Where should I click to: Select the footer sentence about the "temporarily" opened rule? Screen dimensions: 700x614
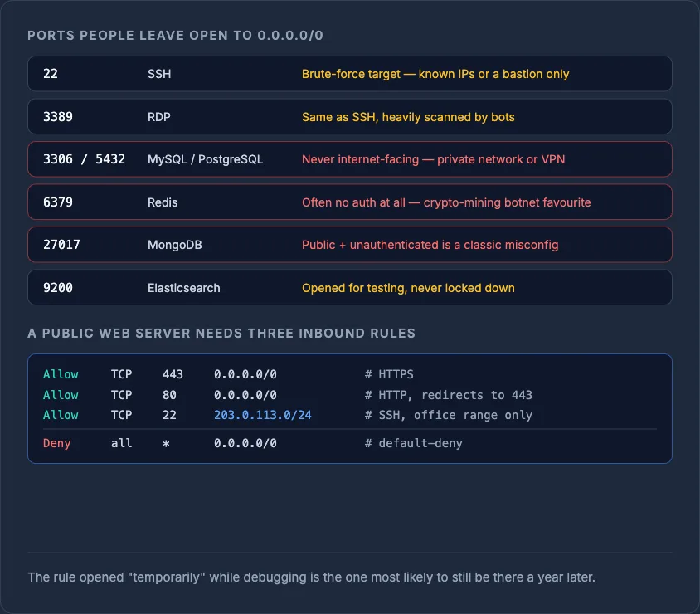point(311,577)
